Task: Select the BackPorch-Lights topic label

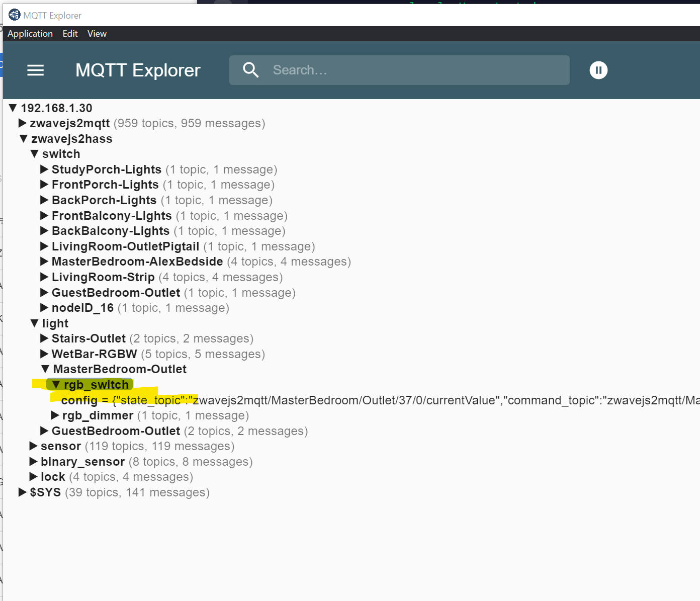Action: coord(104,200)
